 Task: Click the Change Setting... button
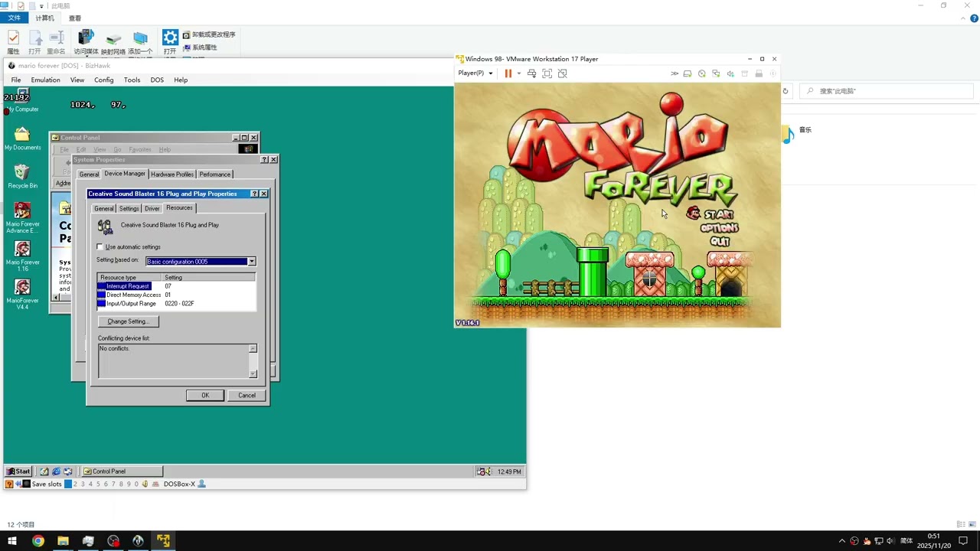tap(128, 321)
